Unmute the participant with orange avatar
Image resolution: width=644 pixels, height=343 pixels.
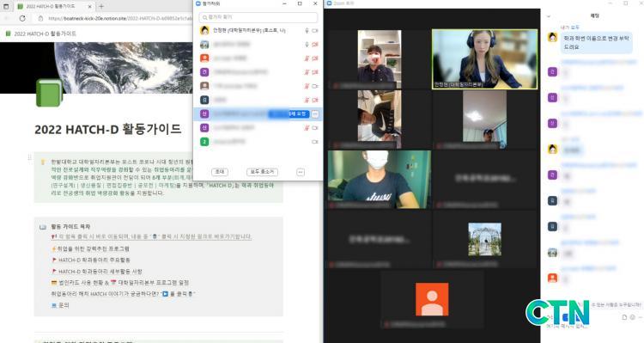pyautogui.click(x=307, y=58)
